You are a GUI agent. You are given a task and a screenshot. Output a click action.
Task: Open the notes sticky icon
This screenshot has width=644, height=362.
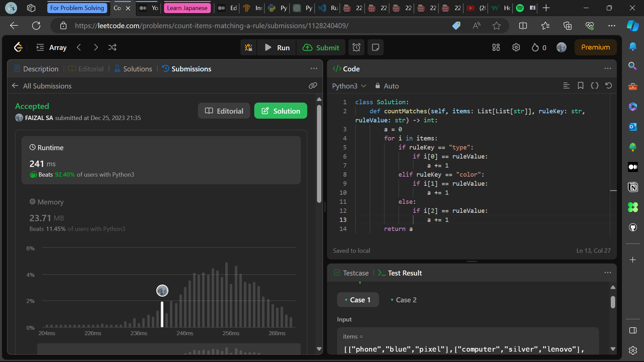tap(375, 48)
